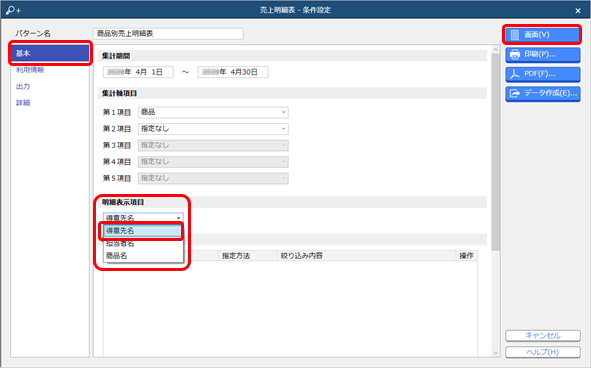The height and width of the screenshot is (368, 591).
Task: Click the disabled 第３項目 dropdown
Action: [213, 145]
